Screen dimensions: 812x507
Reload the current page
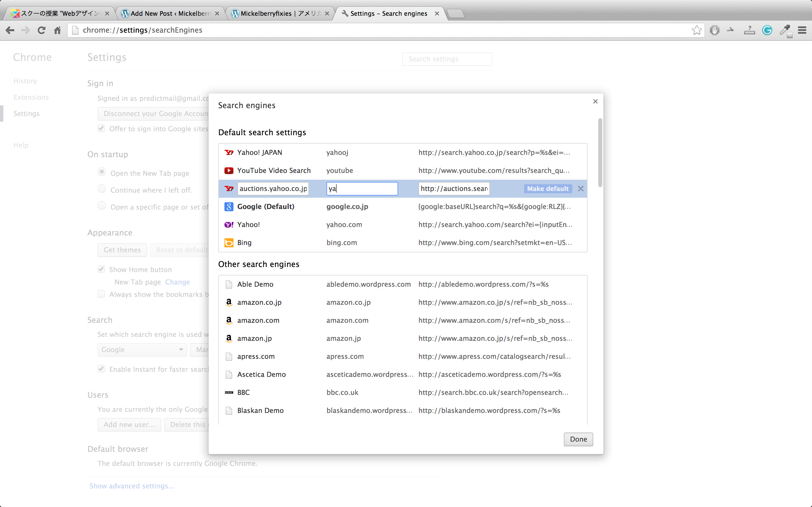tap(41, 30)
